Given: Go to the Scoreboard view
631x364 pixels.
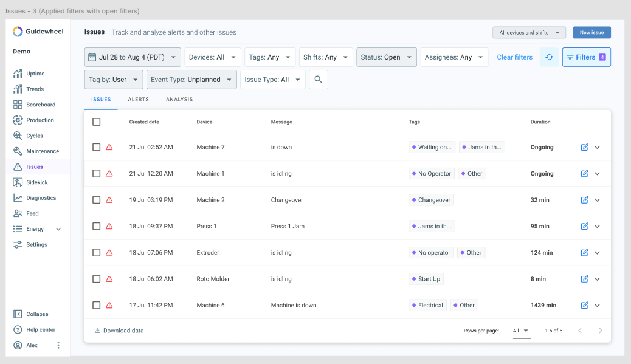Looking at the screenshot, I should pos(34,105).
